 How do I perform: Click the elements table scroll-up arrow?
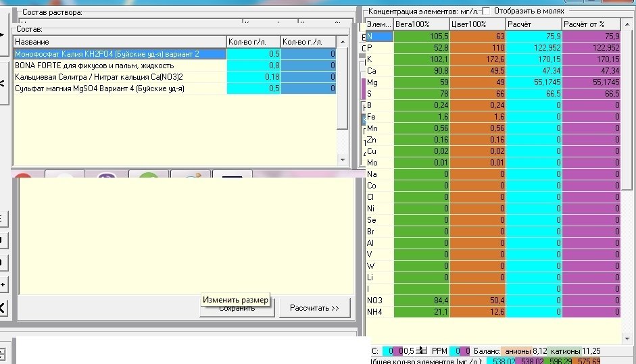coord(628,24)
